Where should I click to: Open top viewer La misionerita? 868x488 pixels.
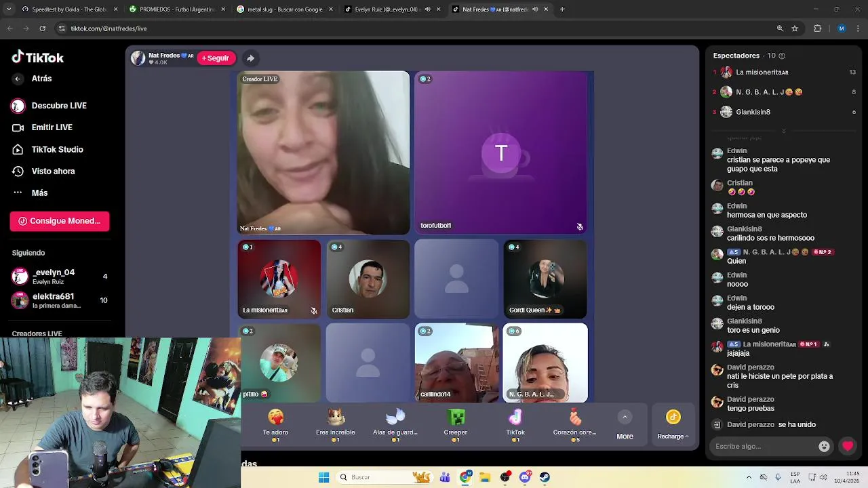(x=784, y=72)
